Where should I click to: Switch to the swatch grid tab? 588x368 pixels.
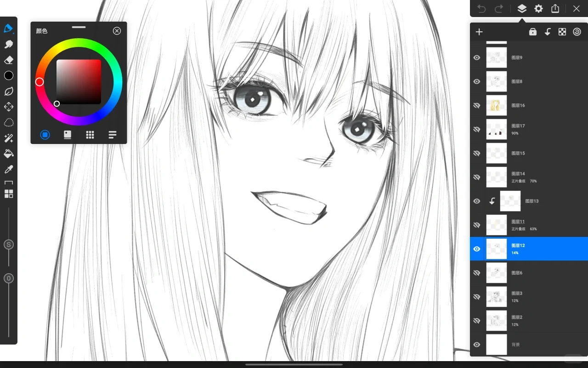90,135
